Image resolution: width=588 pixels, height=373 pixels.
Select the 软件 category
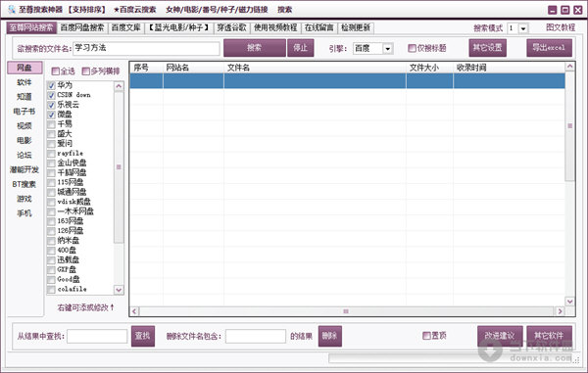[24, 82]
